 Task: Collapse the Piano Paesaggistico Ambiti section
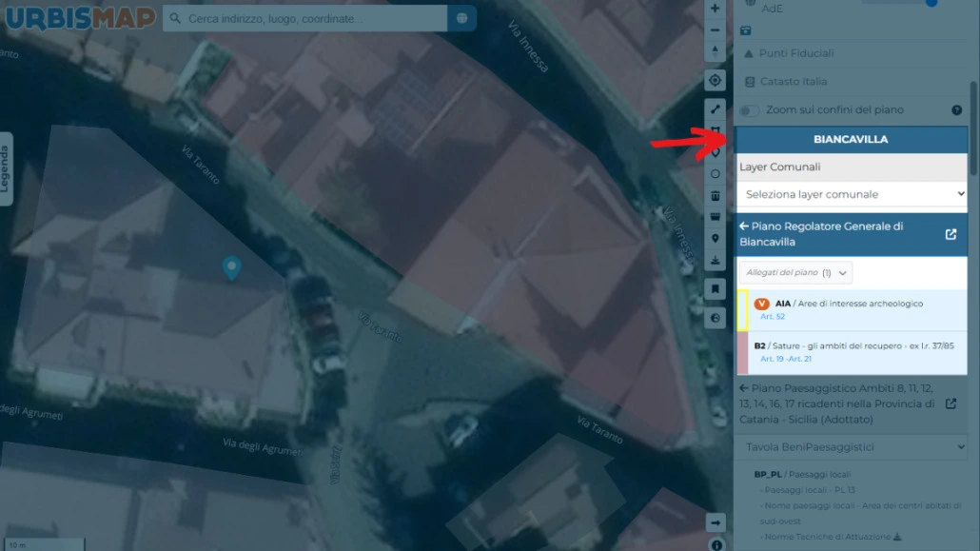tap(744, 388)
